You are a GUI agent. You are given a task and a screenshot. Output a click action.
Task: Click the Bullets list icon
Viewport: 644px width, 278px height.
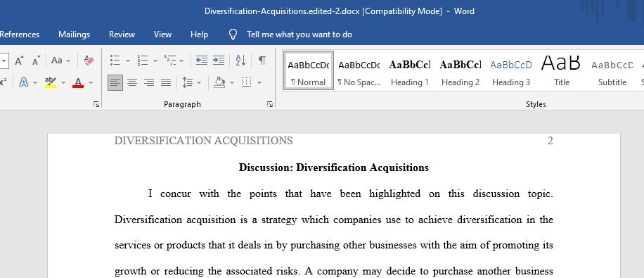pos(115,61)
